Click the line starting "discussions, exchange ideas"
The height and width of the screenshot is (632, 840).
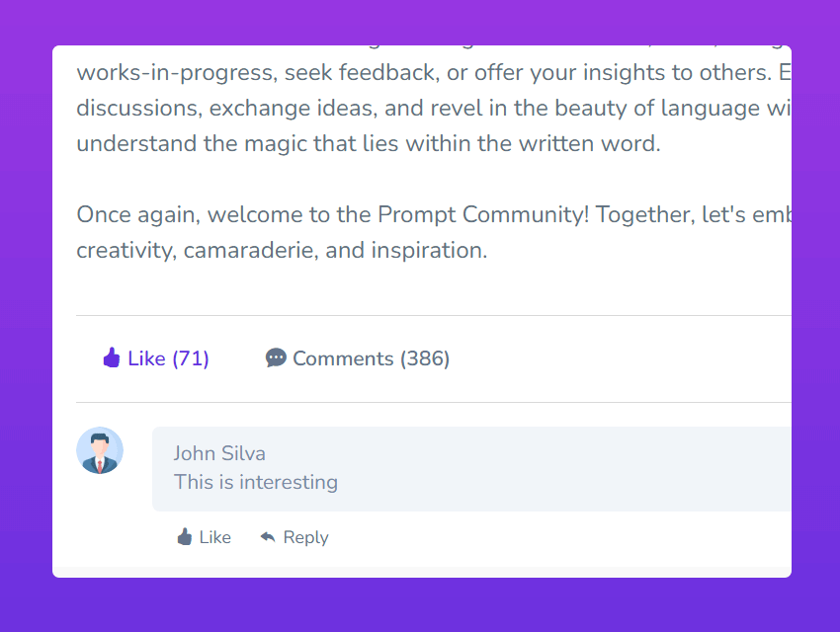[x=425, y=109]
